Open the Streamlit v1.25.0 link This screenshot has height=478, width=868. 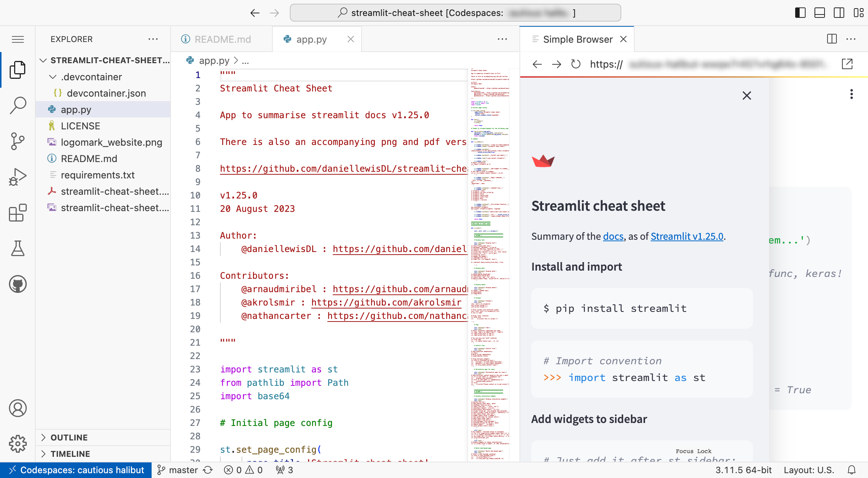(687, 236)
